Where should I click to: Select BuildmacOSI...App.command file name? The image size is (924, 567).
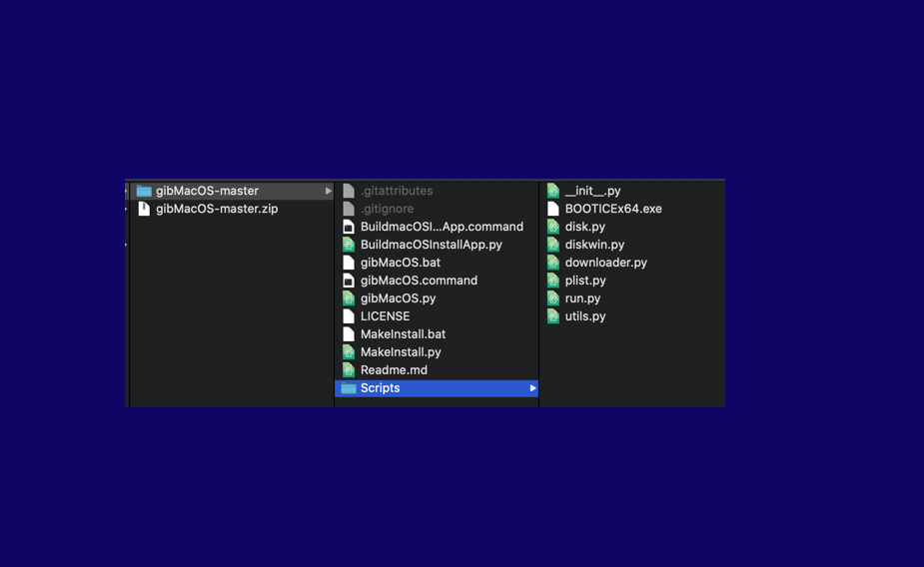click(442, 227)
